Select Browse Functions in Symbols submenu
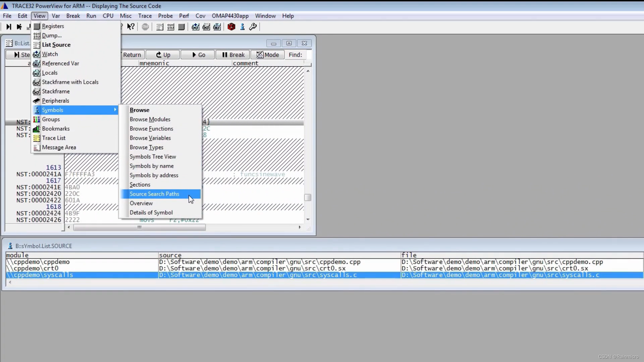This screenshot has height=362, width=644. tap(151, 128)
